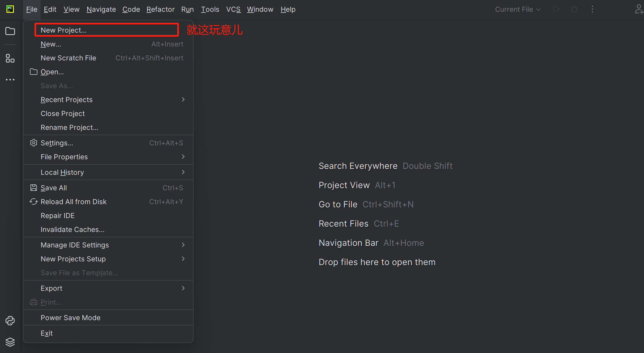Viewport: 644px width, 353px height.
Task: Click Save As... menu entry
Action: [108, 86]
